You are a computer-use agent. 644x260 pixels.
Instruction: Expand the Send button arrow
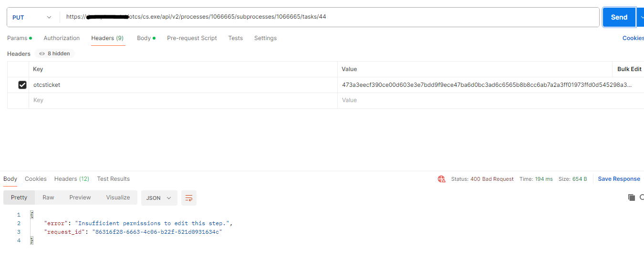(x=641, y=17)
